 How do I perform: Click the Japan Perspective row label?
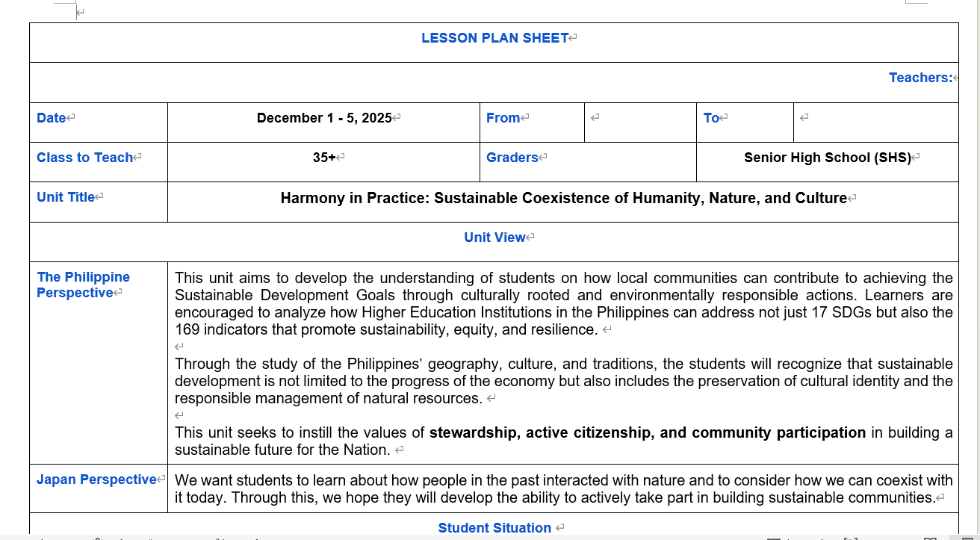96,480
